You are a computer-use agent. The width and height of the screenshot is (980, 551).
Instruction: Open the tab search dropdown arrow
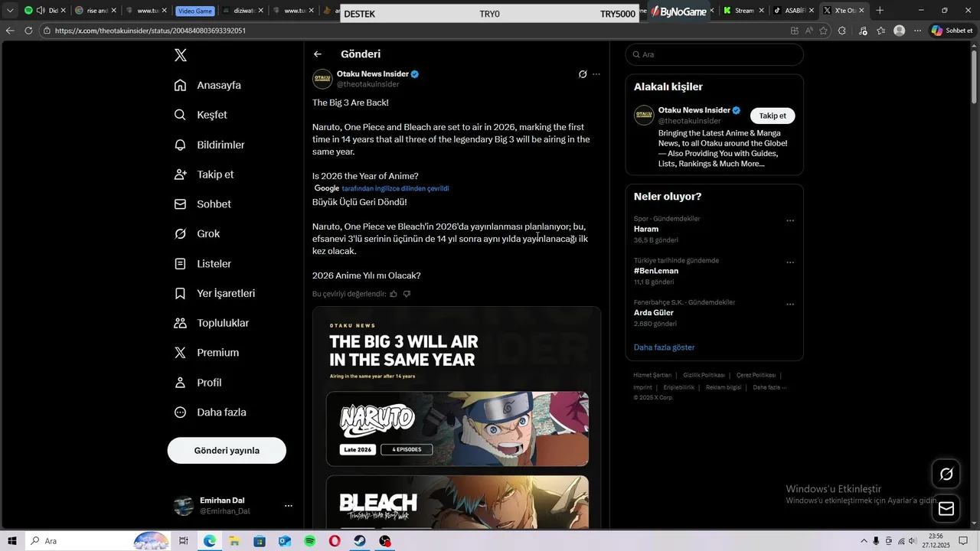click(10, 11)
